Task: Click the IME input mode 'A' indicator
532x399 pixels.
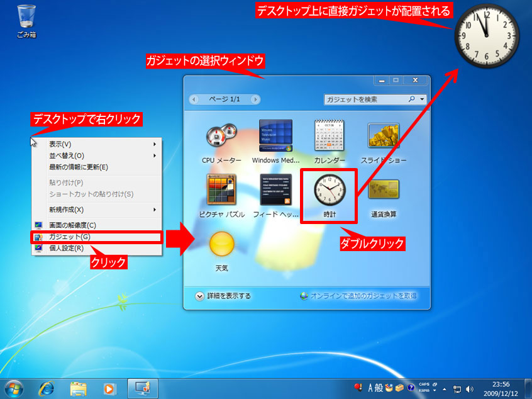Action: pyautogui.click(x=370, y=388)
